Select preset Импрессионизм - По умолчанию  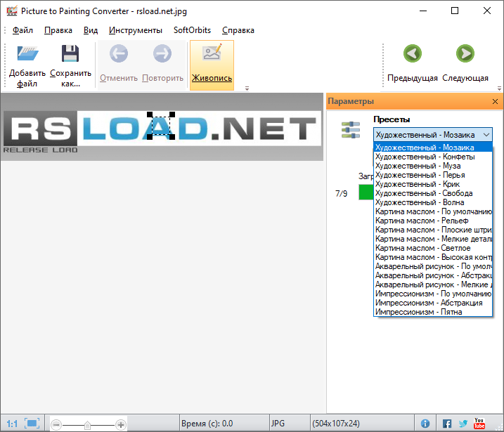(433, 294)
